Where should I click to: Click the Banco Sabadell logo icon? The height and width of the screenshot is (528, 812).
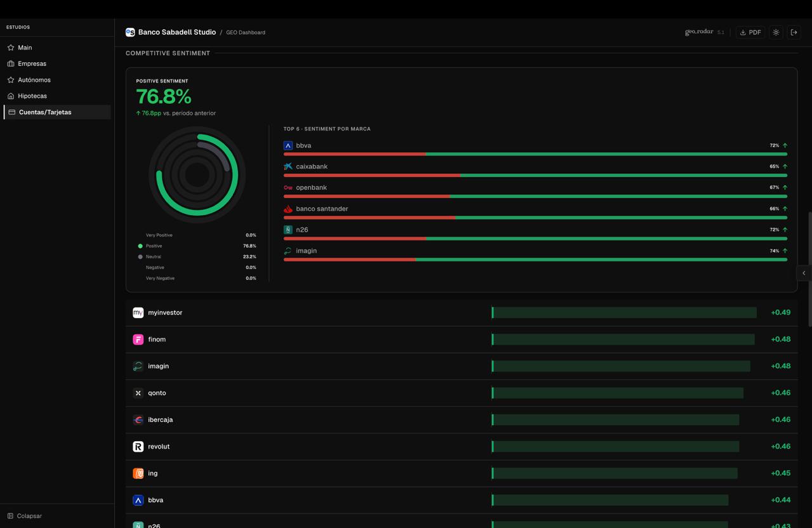click(x=130, y=32)
